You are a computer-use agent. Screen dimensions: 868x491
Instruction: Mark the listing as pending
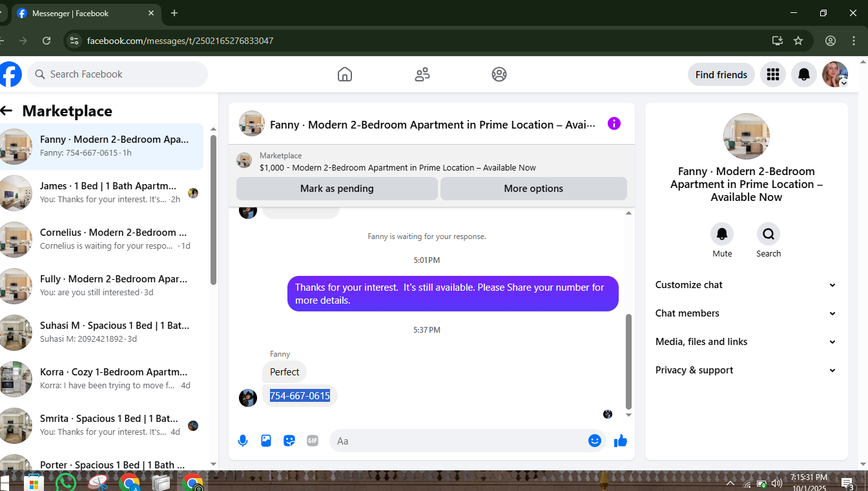337,189
